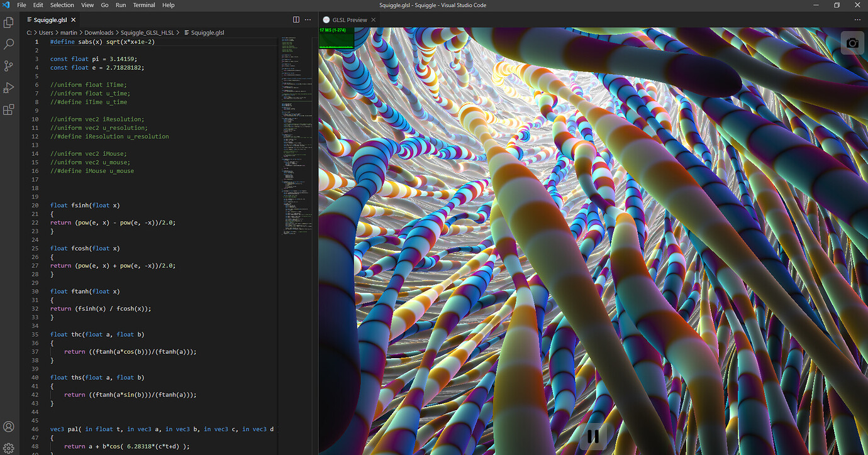Pause the shader preview animation
868x455 pixels.
point(592,435)
